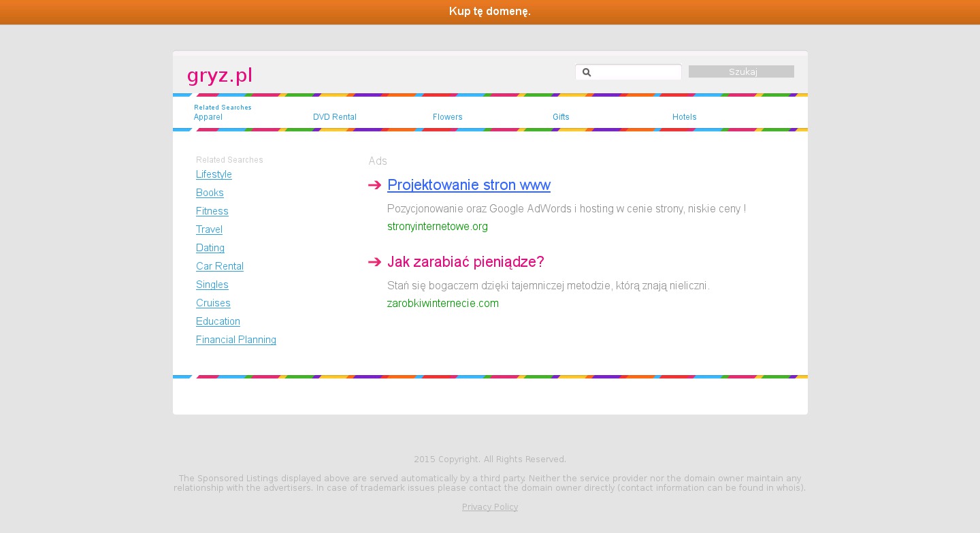Viewport: 980px width, 533px height.
Task: Open the gryz.pl site title link
Action: (x=220, y=75)
